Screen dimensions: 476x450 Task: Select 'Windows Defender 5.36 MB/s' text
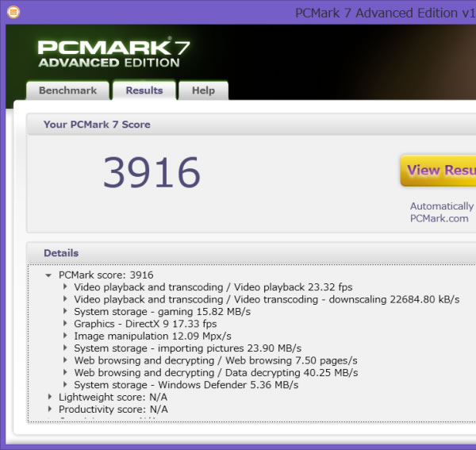pyautogui.click(x=186, y=385)
